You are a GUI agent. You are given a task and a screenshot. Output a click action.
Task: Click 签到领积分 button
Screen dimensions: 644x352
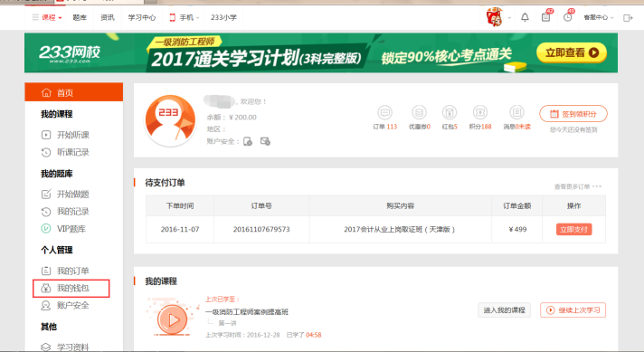pos(573,114)
